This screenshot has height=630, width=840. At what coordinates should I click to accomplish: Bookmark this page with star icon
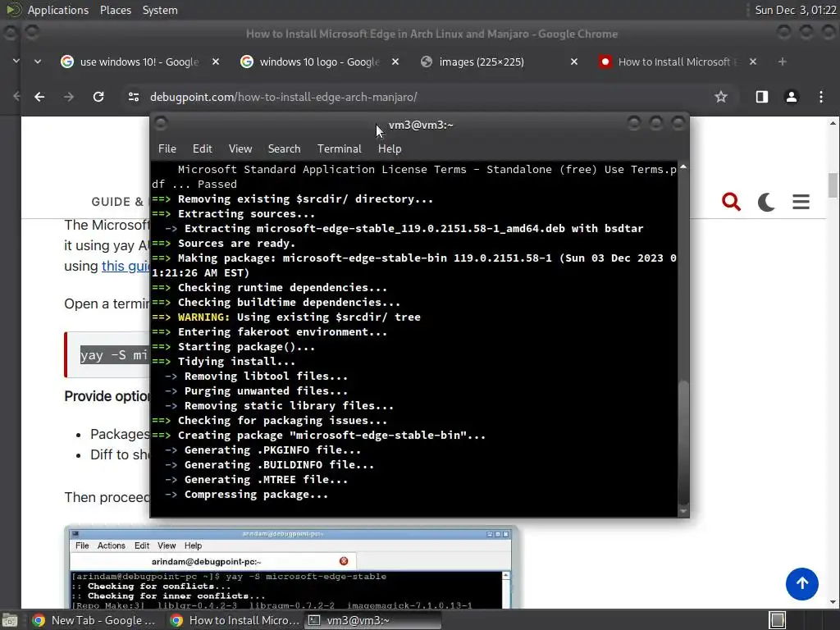point(720,97)
